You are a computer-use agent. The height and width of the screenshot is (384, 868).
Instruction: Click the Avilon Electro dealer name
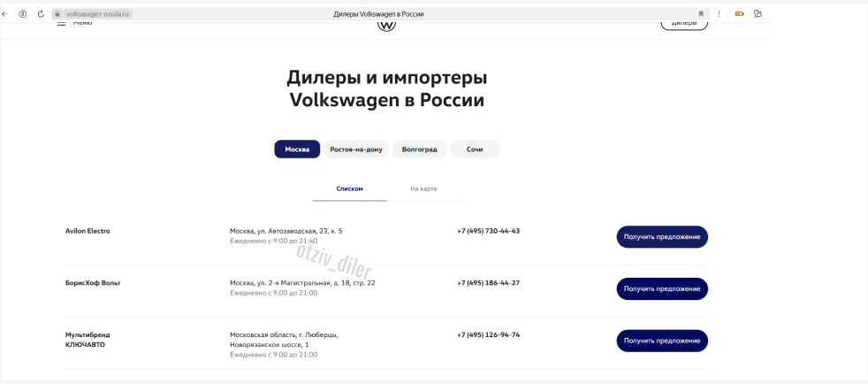(x=88, y=231)
